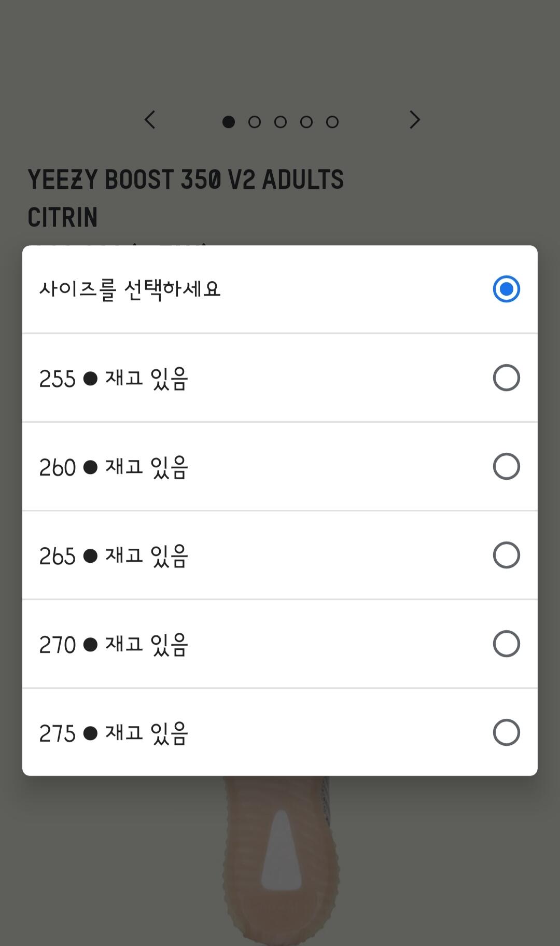Choose the size 260 radio button

point(506,466)
